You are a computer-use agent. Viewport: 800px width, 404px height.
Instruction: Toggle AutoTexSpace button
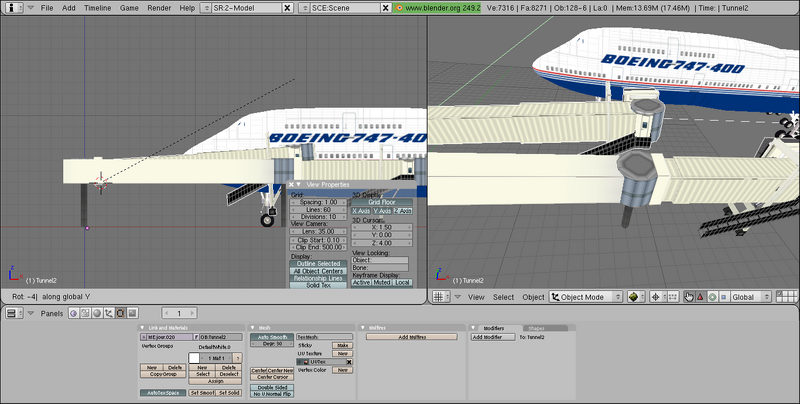[163, 393]
